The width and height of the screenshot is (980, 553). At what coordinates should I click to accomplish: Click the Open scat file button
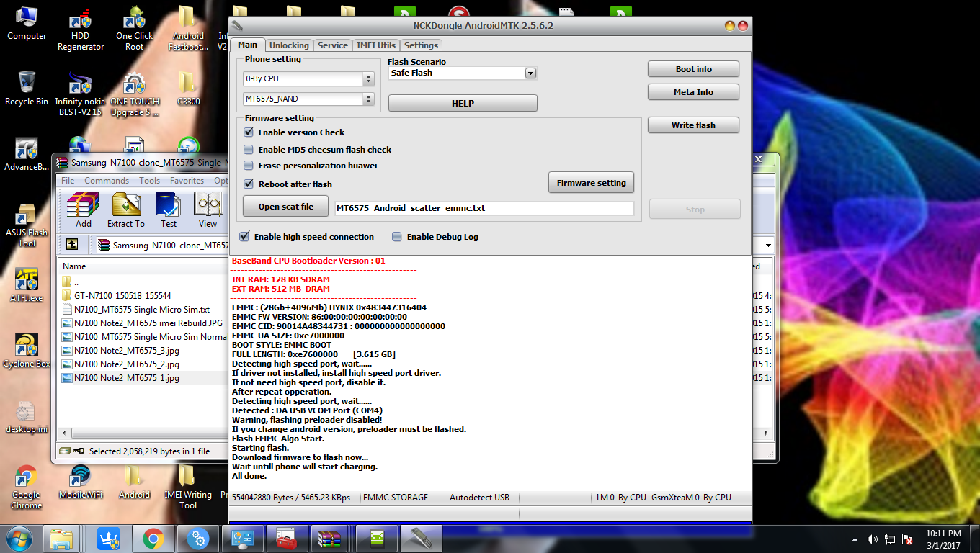pos(286,207)
